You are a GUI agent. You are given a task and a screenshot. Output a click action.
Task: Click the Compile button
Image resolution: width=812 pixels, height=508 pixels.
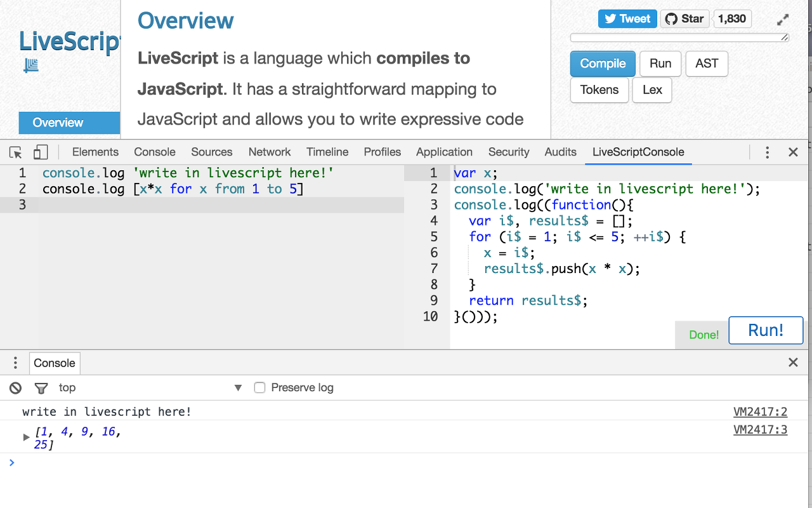point(603,63)
